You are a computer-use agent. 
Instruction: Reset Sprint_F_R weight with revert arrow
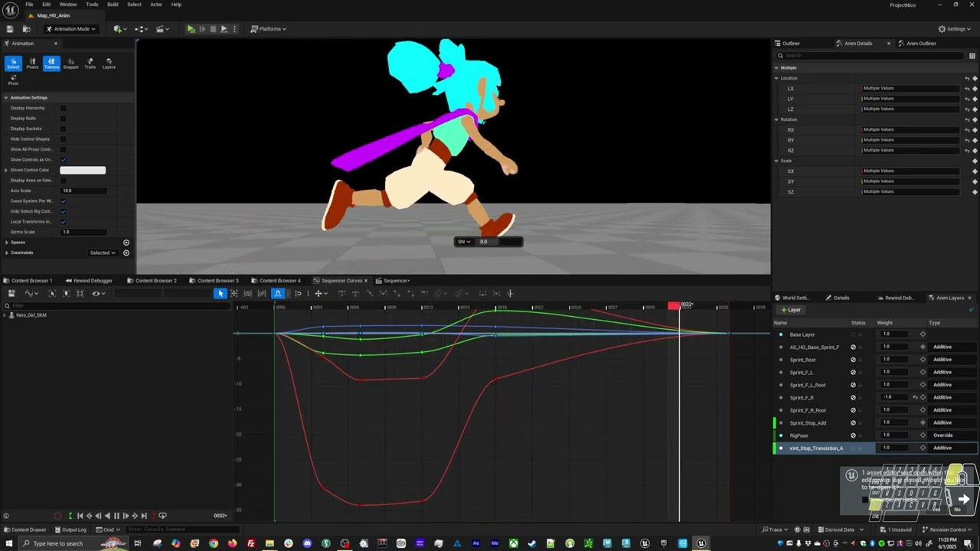(x=914, y=397)
